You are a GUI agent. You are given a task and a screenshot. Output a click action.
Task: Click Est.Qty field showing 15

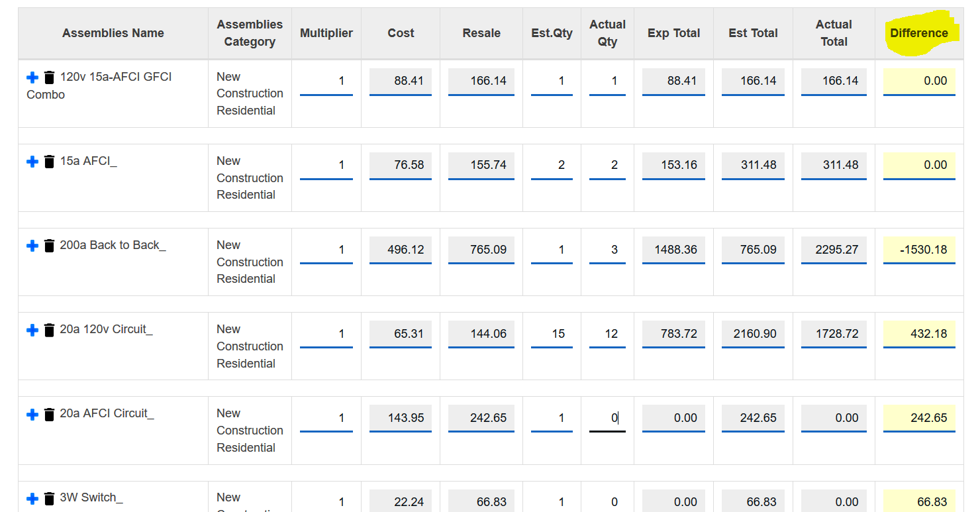[552, 334]
